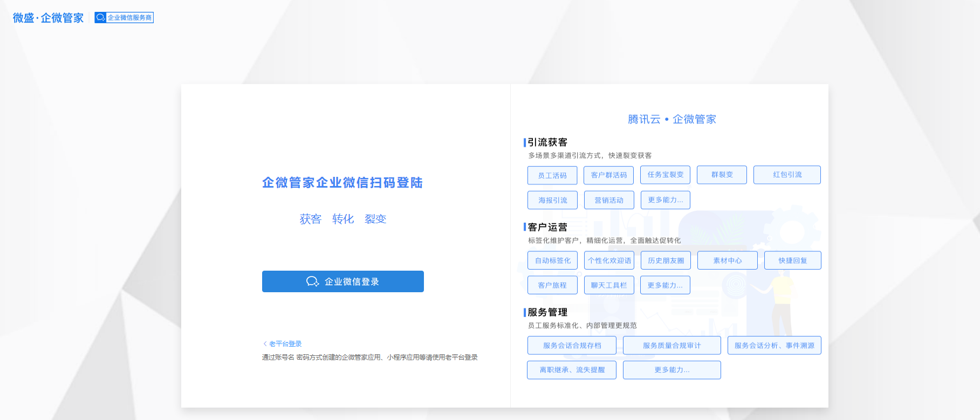The width and height of the screenshot is (980, 420).
Task: Open 素材中心 feature
Action: (x=728, y=260)
